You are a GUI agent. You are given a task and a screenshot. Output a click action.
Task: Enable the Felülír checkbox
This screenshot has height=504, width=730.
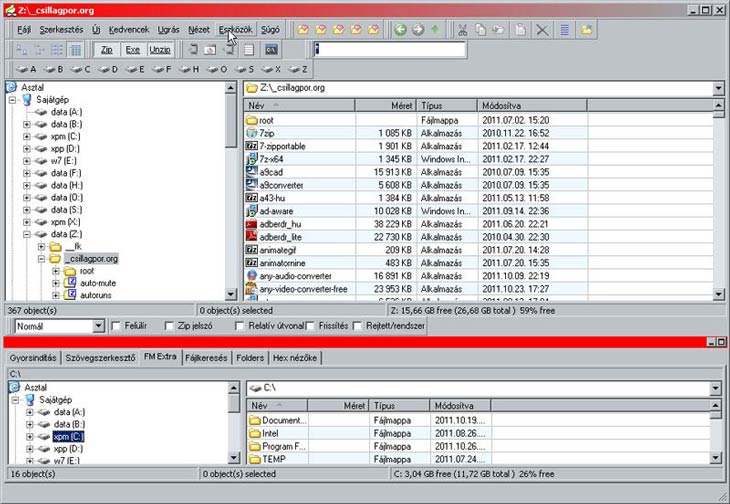pyautogui.click(x=116, y=326)
